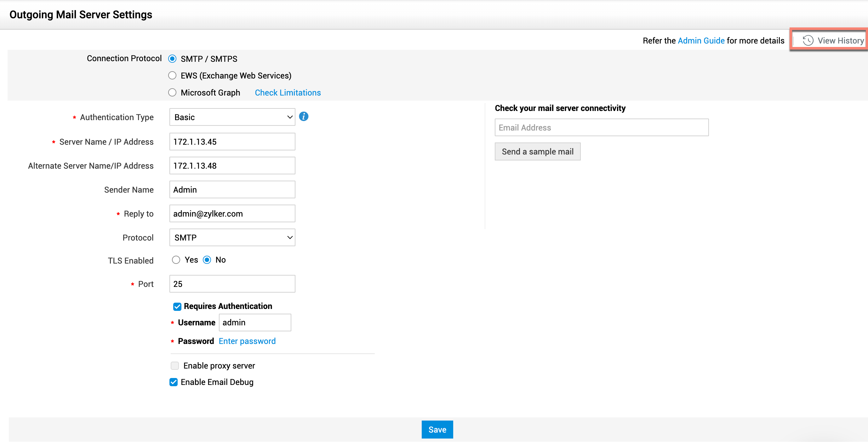This screenshot has height=442, width=868.
Task: Click the Outgoing Mail Server Settings heading
Action: coord(81,15)
